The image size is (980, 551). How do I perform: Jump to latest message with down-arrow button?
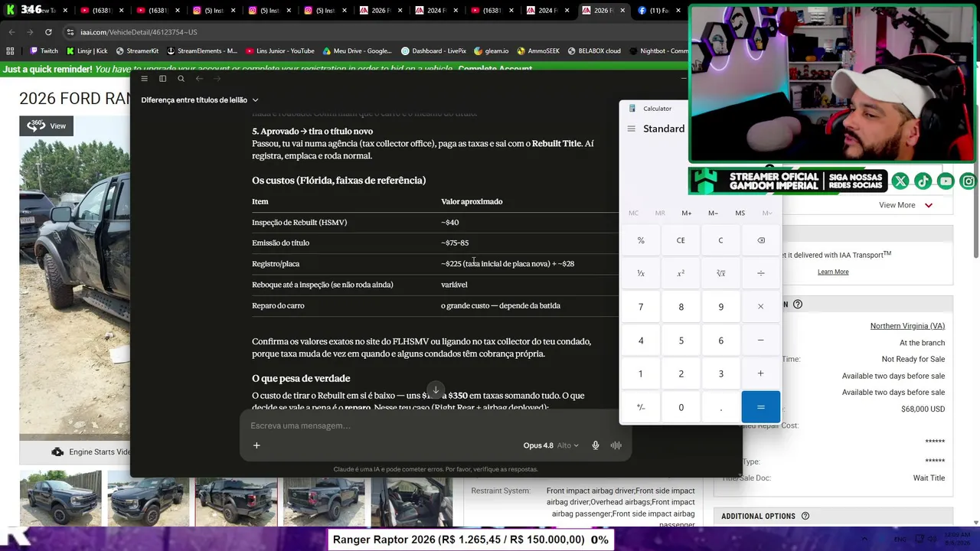[436, 390]
